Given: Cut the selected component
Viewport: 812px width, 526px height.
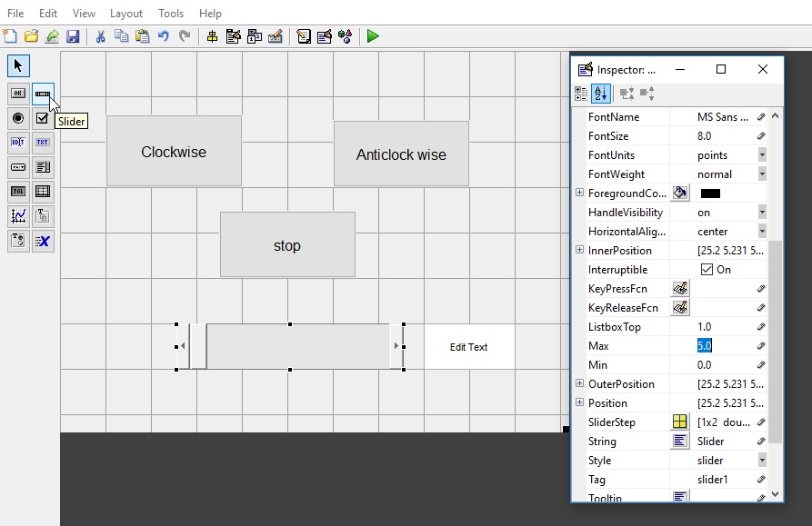Looking at the screenshot, I should tap(100, 36).
